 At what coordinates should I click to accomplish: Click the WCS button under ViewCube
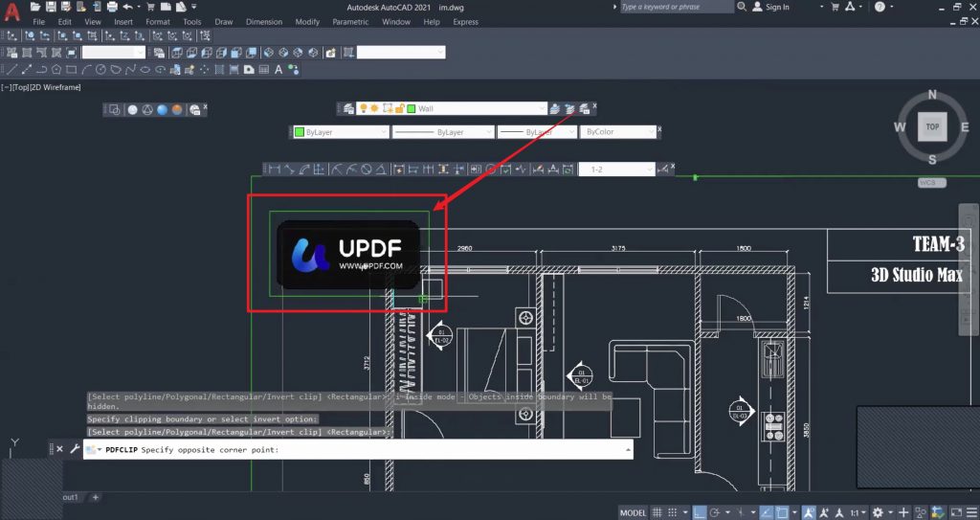tap(932, 183)
